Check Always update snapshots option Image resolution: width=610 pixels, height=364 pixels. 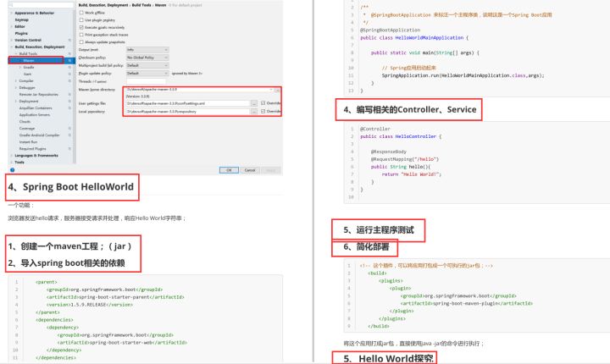click(x=81, y=42)
